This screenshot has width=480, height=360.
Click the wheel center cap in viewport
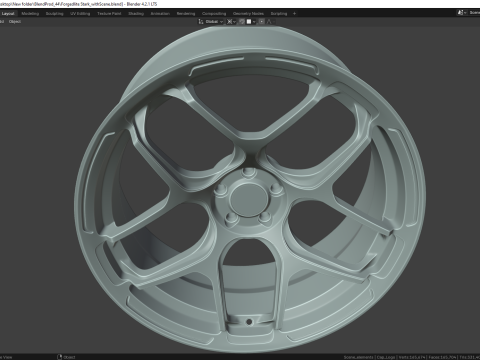coord(249,199)
